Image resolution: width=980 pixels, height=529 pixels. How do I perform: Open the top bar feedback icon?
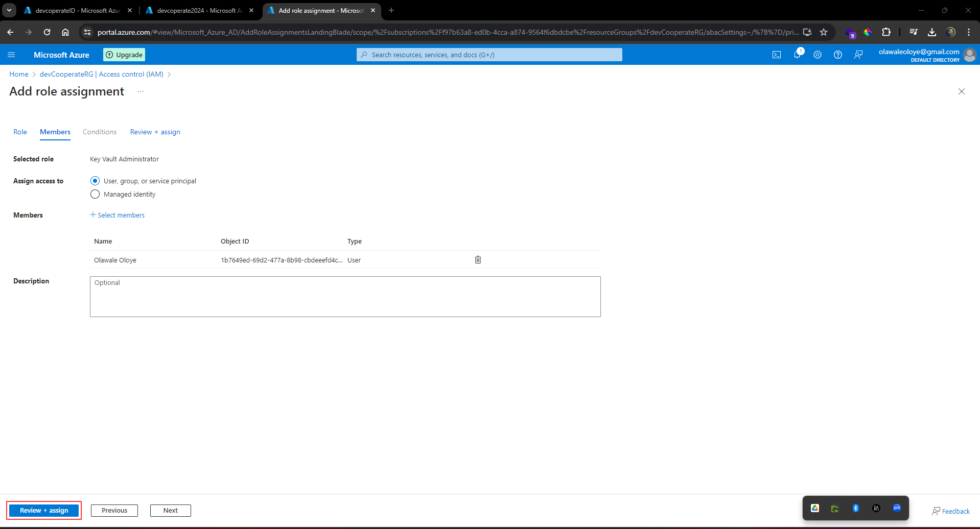click(858, 55)
